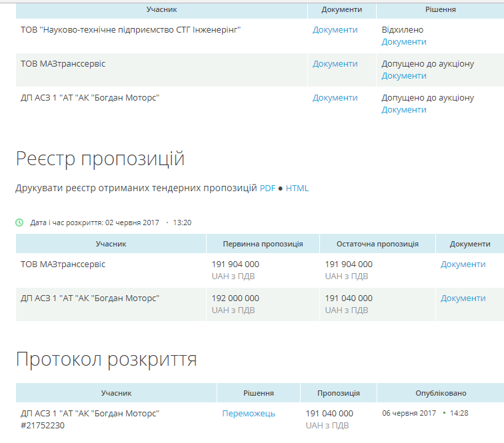Open Богдан Моторс Документи link in top table's Документи column
Screen dimensions: 504x443
click(335, 98)
